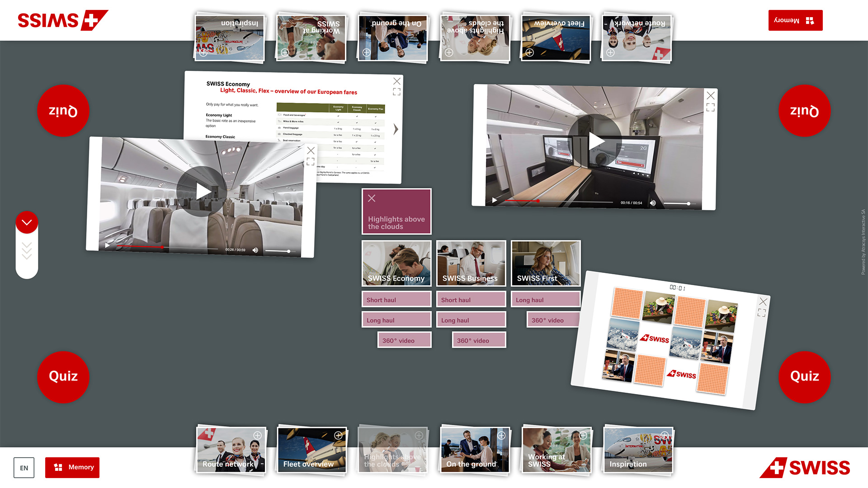This screenshot has width=868, height=488.
Task: Mute the first class cabin video
Action: pos(652,203)
